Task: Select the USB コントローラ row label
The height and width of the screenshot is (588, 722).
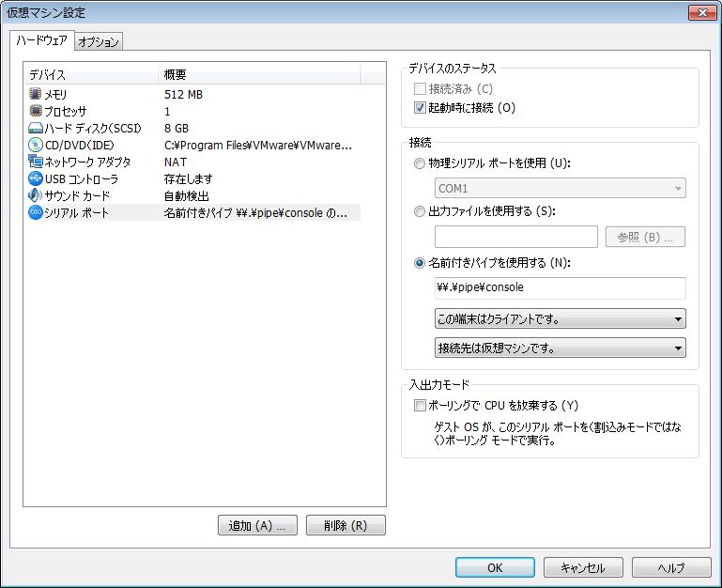Action: pos(82,178)
